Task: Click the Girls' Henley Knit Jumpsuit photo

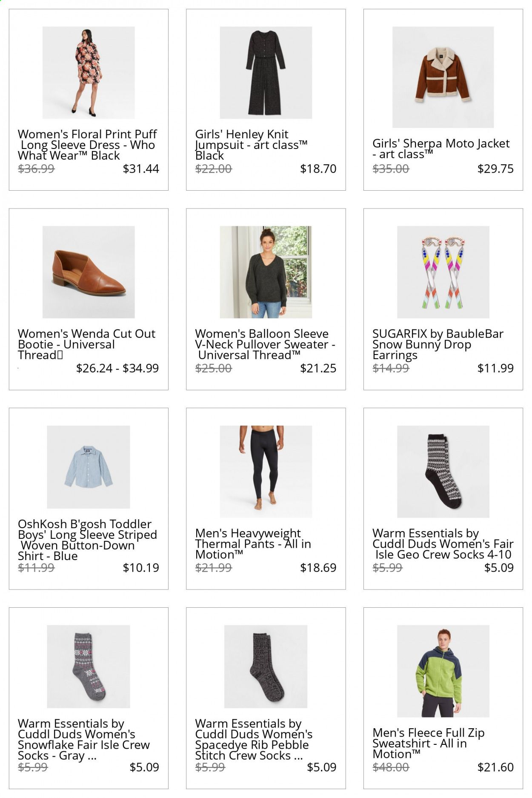Action: point(266,72)
